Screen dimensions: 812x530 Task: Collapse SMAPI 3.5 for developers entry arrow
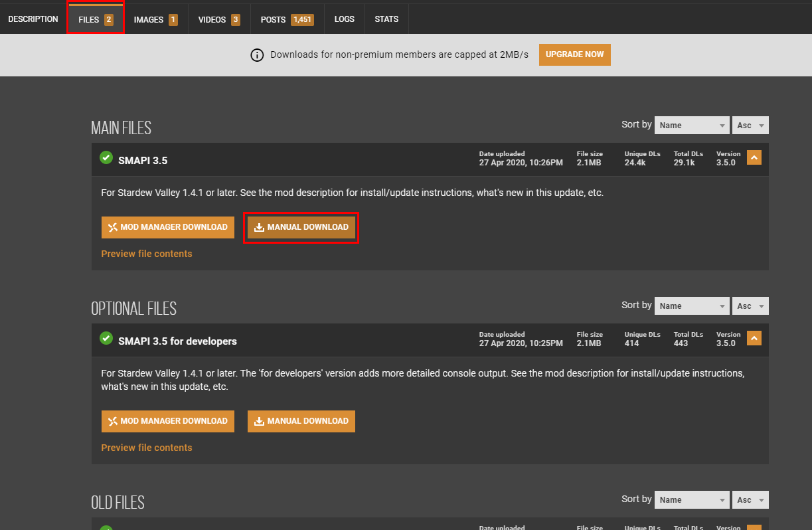click(x=754, y=338)
